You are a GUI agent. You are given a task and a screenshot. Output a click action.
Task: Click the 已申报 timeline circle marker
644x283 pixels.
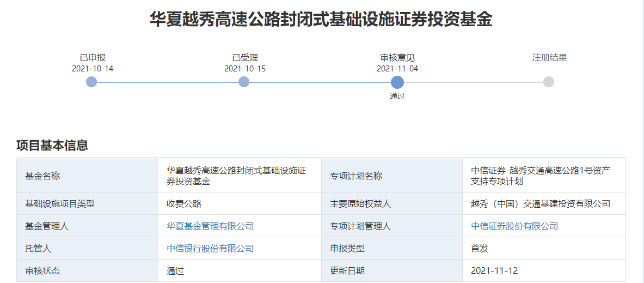coord(91,82)
